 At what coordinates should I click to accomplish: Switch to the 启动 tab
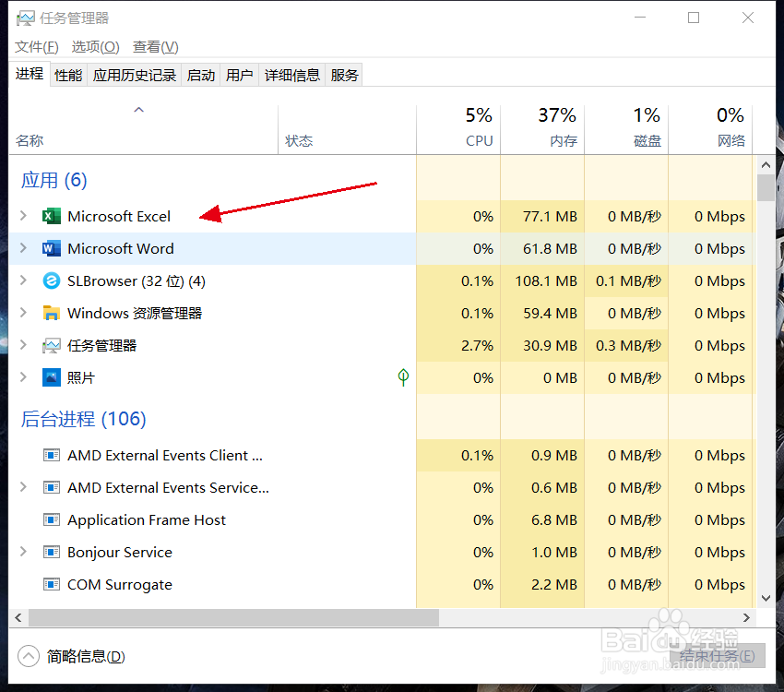coord(201,75)
